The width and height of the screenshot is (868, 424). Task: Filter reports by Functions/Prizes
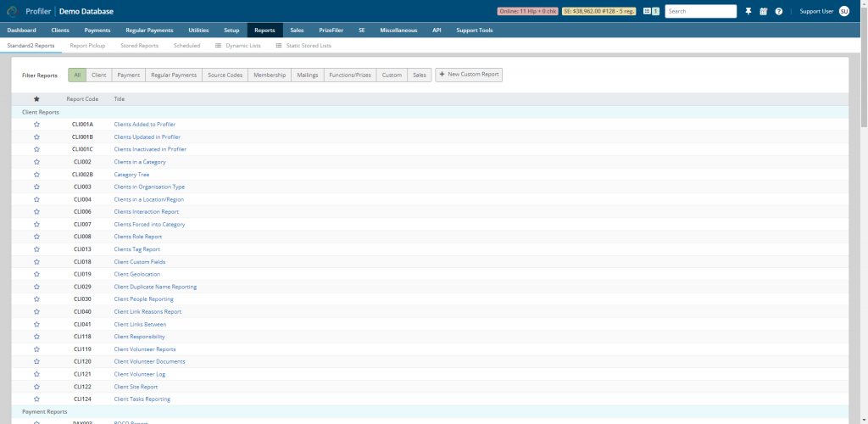click(x=350, y=75)
